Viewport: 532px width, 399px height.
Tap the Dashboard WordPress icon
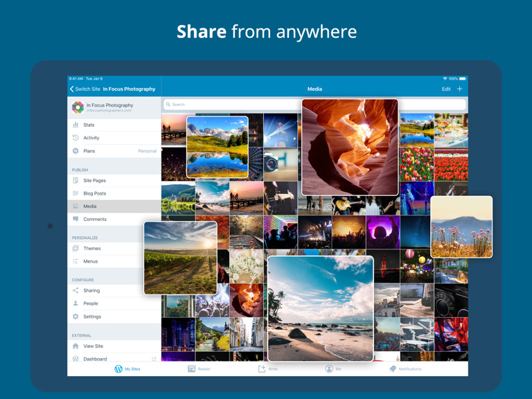point(76,359)
